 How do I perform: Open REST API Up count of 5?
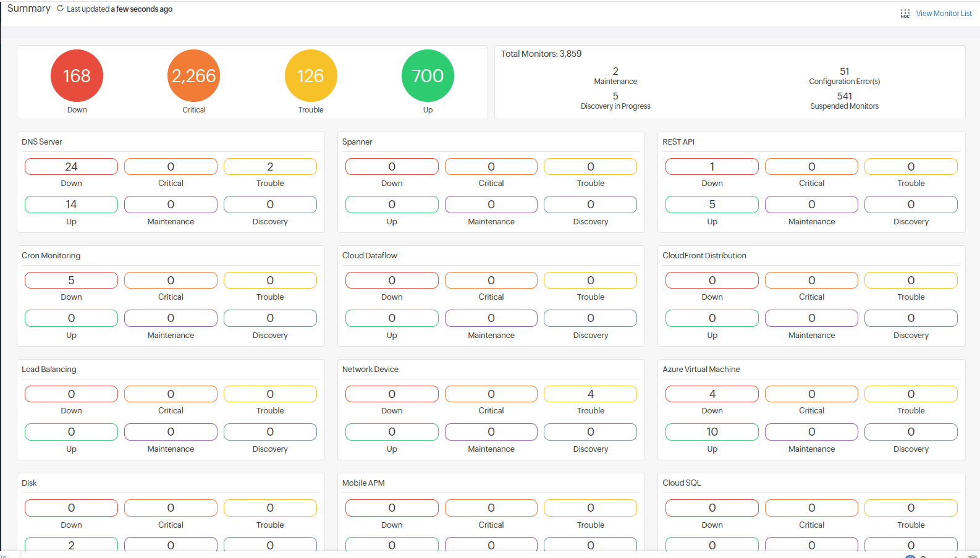[712, 205]
